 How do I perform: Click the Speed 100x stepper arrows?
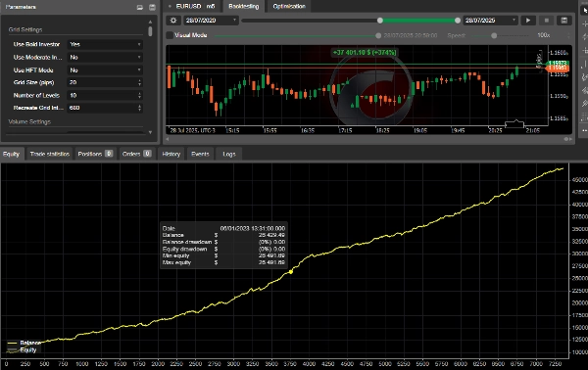pos(568,35)
